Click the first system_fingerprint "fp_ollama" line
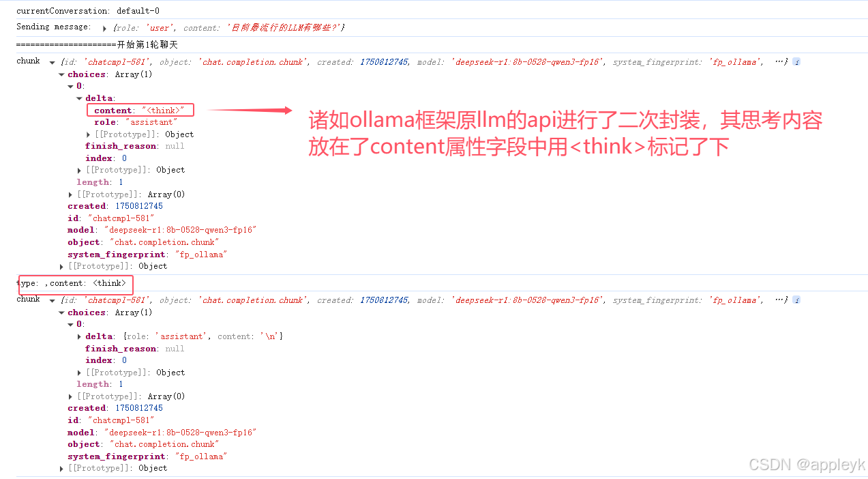This screenshot has height=479, width=868. tap(147, 254)
